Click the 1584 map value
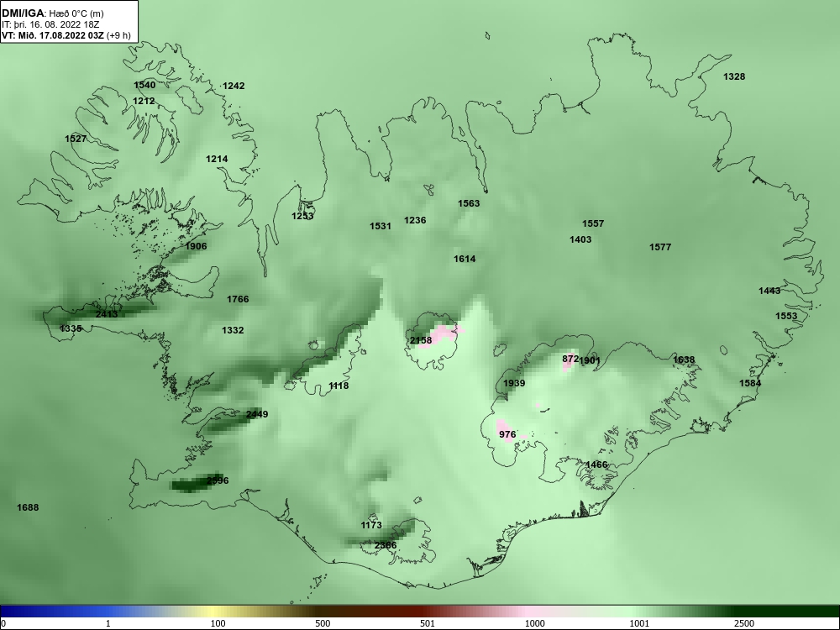The image size is (840, 630). (x=750, y=383)
